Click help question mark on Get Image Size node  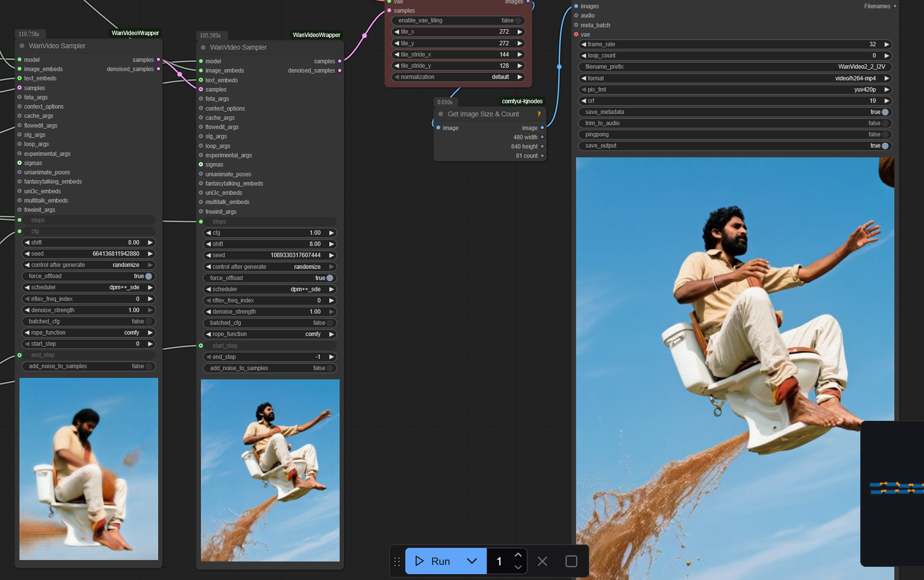click(539, 114)
